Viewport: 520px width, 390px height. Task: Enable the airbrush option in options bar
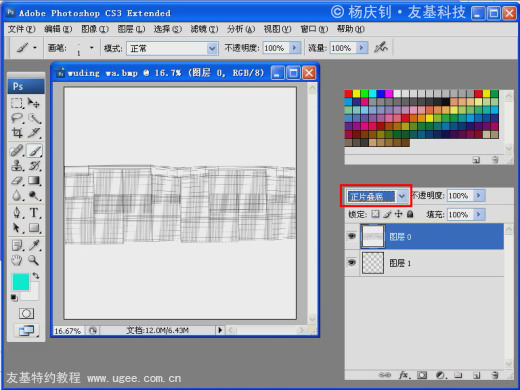381,48
